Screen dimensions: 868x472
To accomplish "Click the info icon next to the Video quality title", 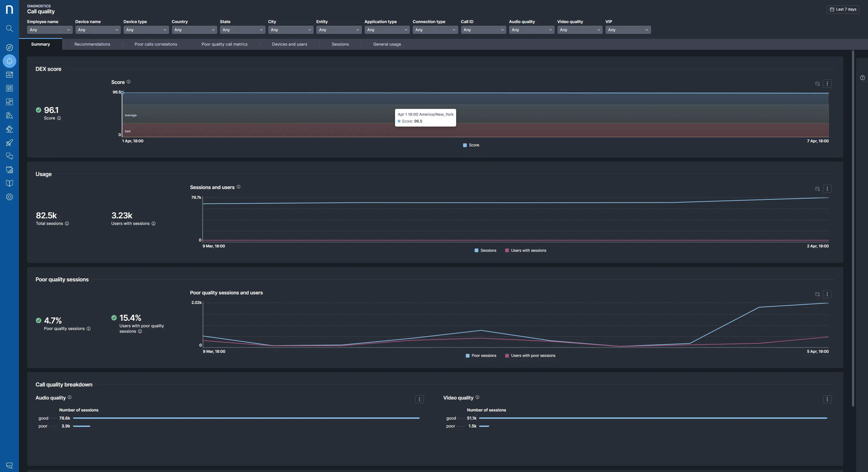I will [x=477, y=398].
